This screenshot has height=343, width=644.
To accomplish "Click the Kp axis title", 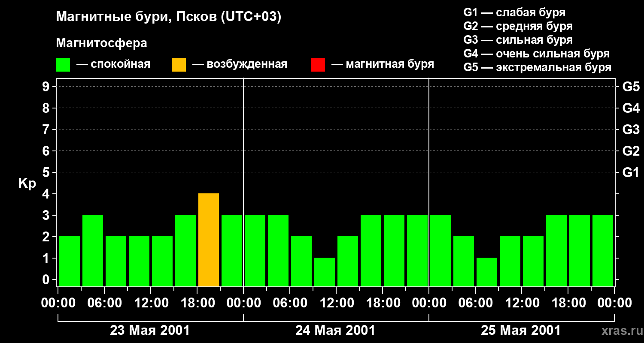I will [x=27, y=184].
